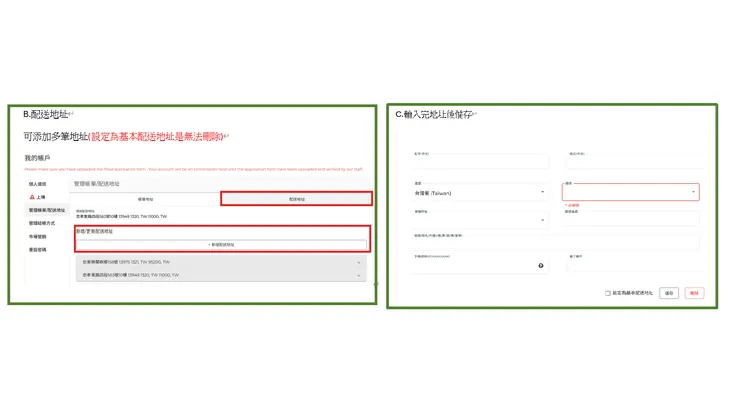This screenshot has height=416, width=740.
Task: Click the help icon in the phone number field
Action: [541, 266]
